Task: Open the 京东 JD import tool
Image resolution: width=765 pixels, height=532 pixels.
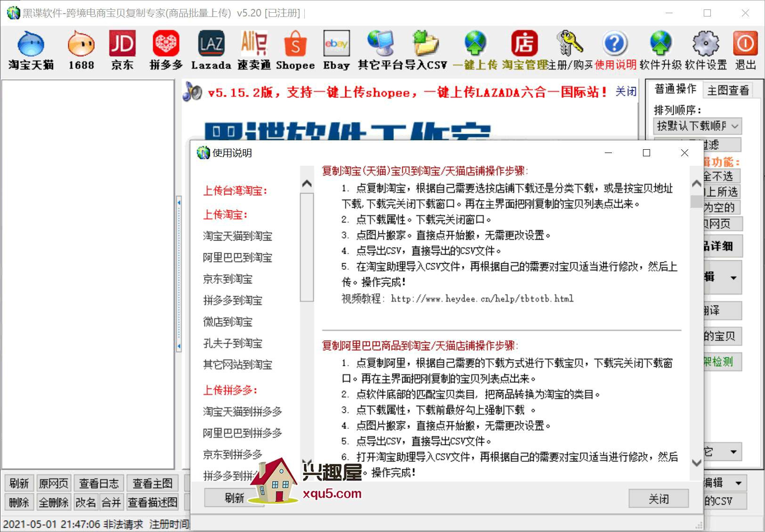Action: click(122, 50)
